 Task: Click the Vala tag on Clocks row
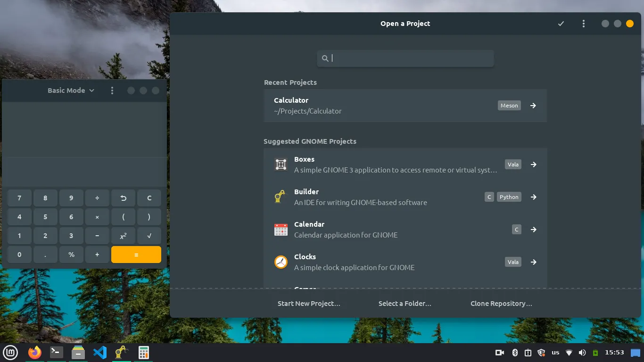pos(513,262)
